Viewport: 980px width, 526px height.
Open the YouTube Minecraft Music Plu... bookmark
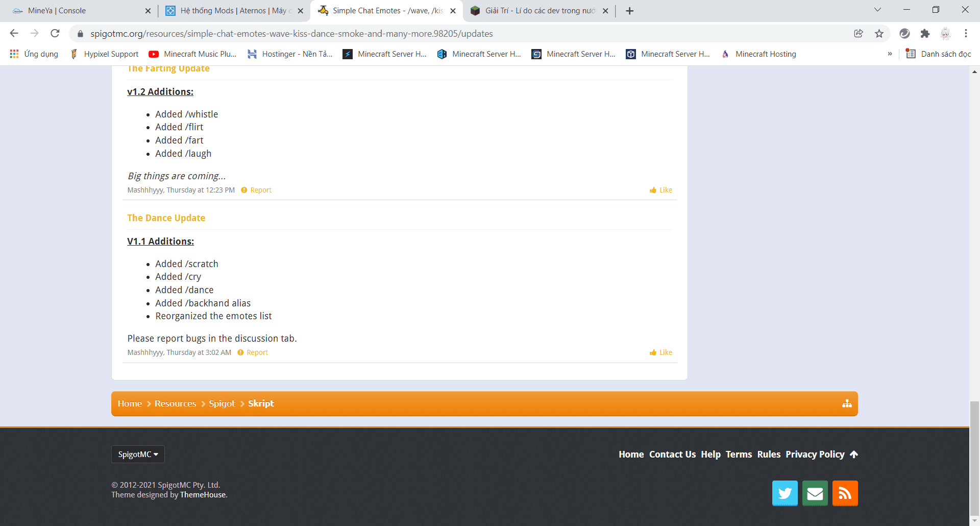point(192,54)
